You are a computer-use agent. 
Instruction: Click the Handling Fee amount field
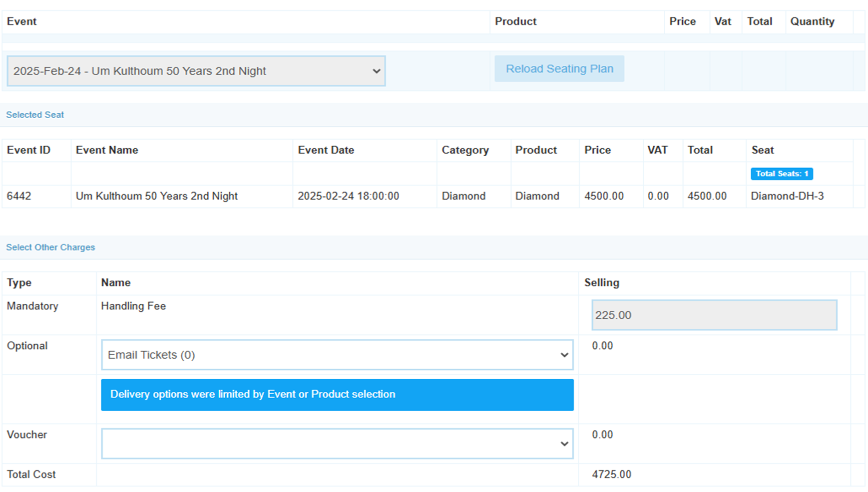click(714, 315)
